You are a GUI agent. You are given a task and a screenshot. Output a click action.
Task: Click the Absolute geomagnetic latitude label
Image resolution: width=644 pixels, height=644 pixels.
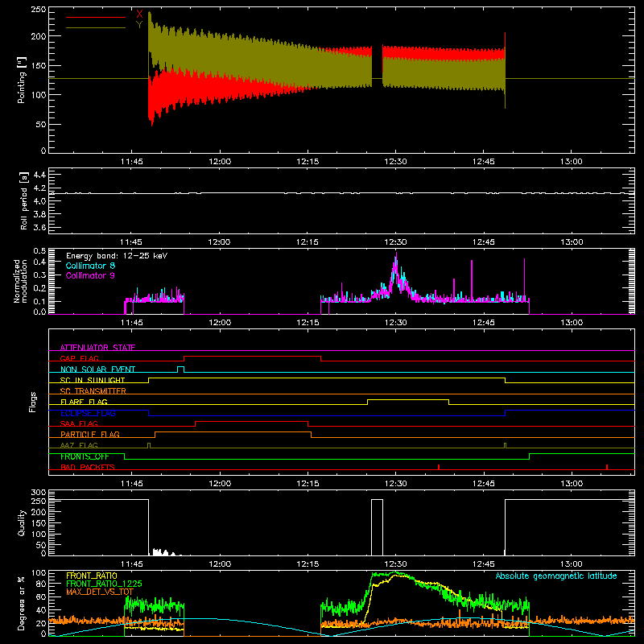pos(556,576)
